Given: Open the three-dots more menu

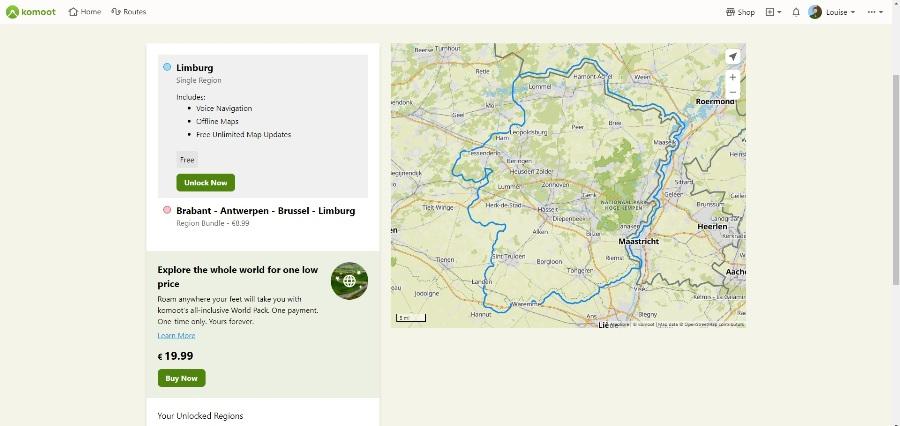Looking at the screenshot, I should tap(875, 12).
